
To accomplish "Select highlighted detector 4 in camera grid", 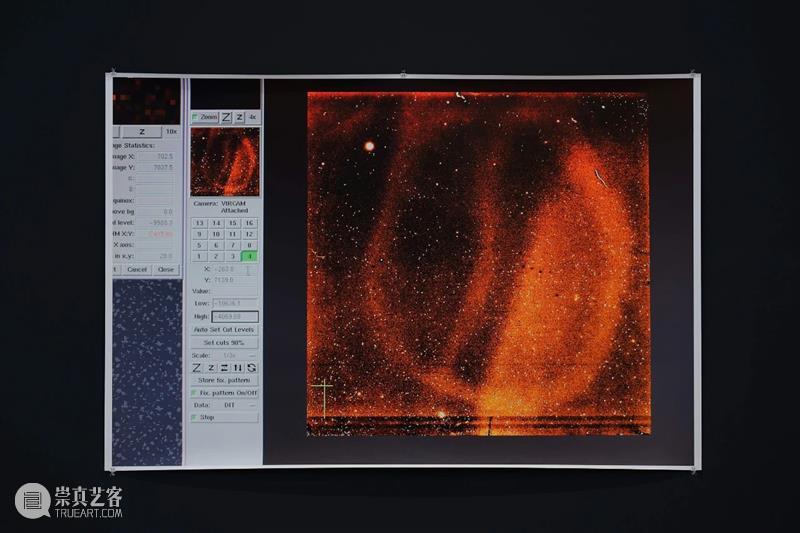I will pyautogui.click(x=249, y=256).
